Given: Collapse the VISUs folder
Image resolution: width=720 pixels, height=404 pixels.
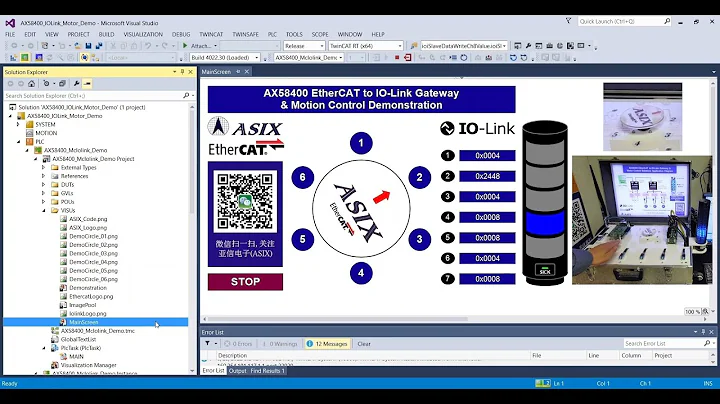Looking at the screenshot, I should pos(44,210).
